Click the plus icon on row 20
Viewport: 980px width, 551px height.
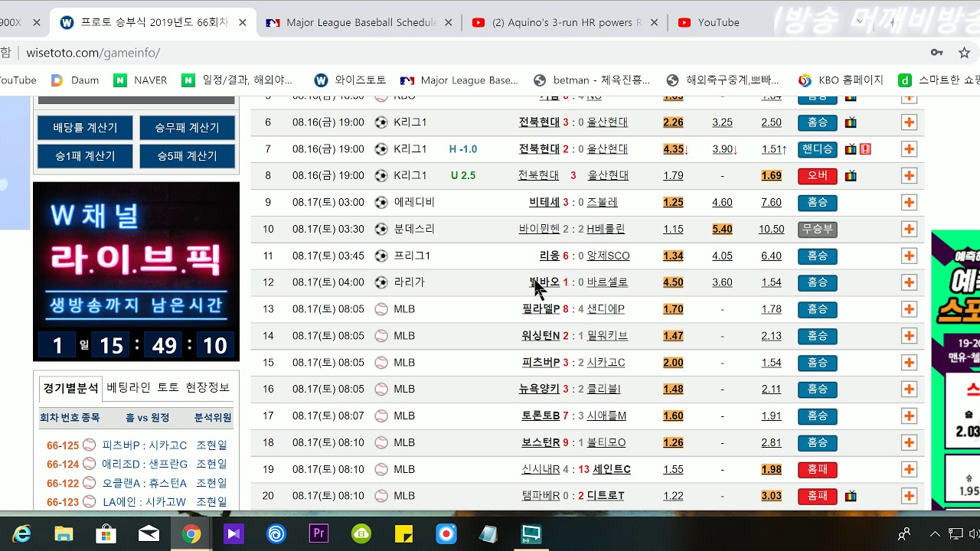[x=909, y=496]
